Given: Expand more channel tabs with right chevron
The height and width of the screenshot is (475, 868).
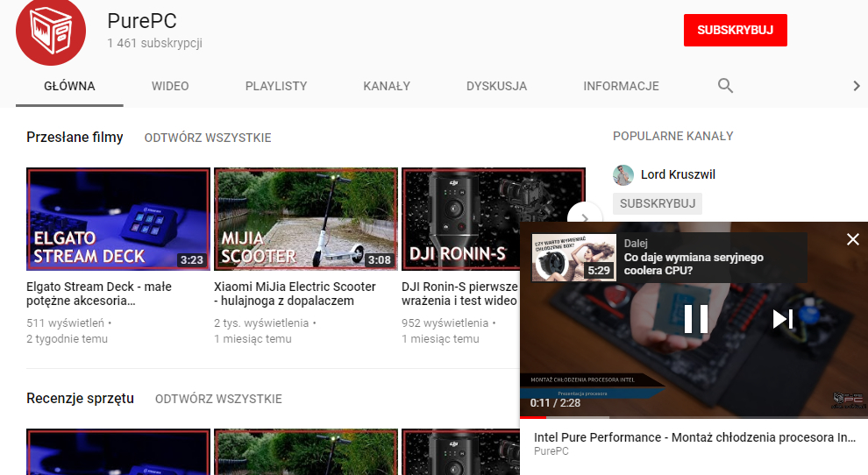Looking at the screenshot, I should click(x=857, y=86).
